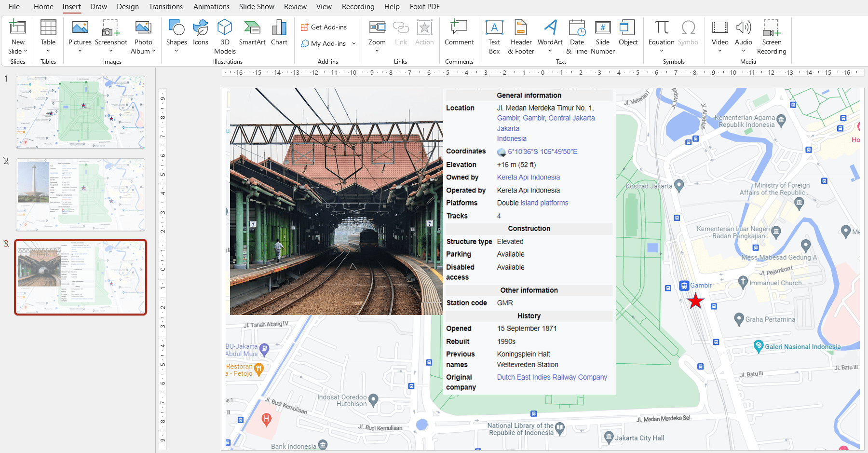The image size is (868, 453).
Task: Click the Link icon
Action: (401, 28)
